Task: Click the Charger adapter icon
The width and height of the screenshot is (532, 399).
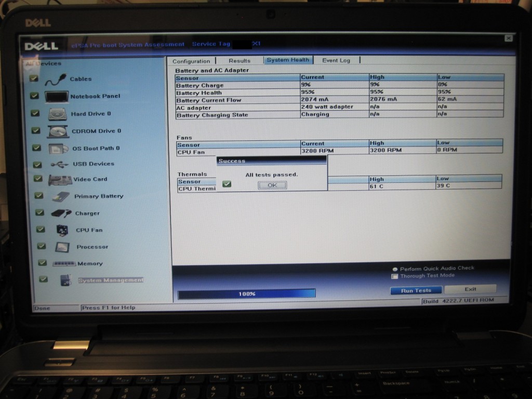Action: point(61,214)
